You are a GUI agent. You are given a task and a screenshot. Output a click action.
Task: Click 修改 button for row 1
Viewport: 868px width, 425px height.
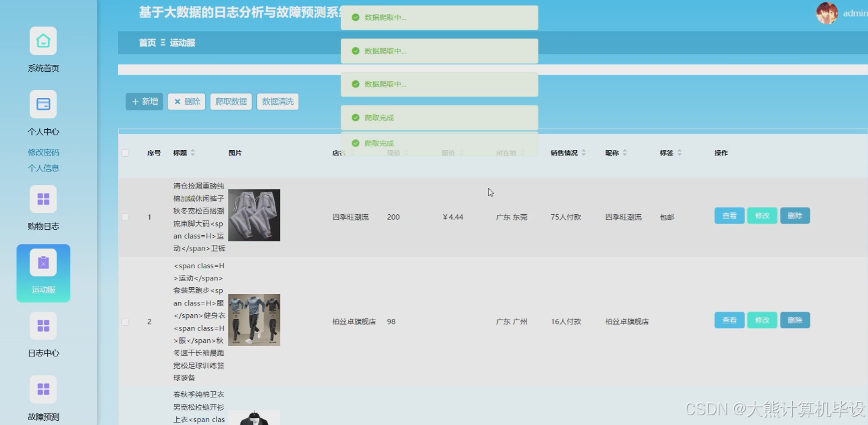[762, 216]
